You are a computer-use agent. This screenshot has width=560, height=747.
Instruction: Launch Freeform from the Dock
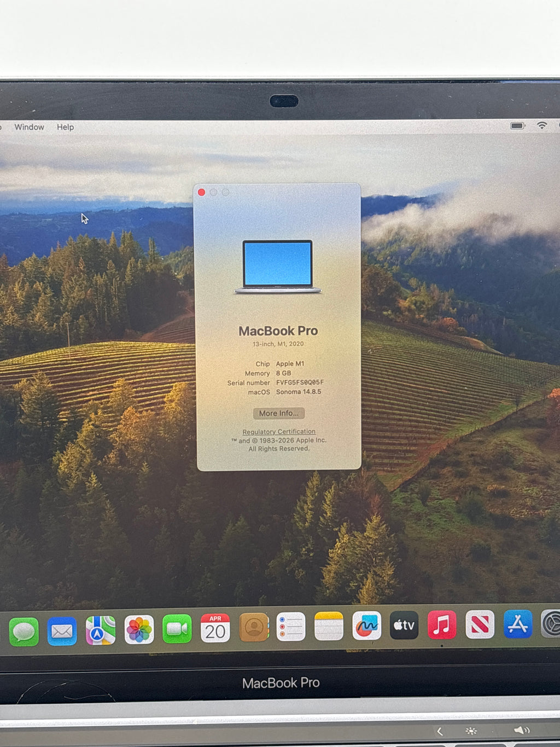click(x=366, y=626)
